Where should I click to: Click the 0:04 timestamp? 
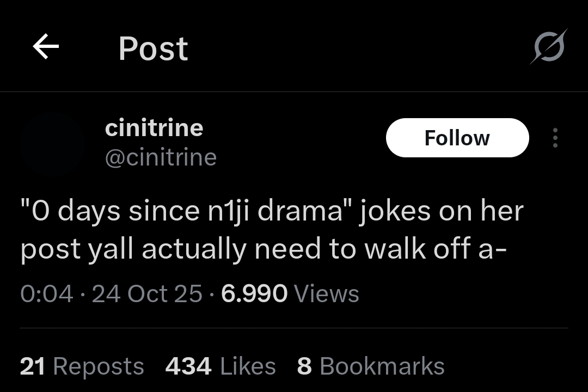coord(46,294)
